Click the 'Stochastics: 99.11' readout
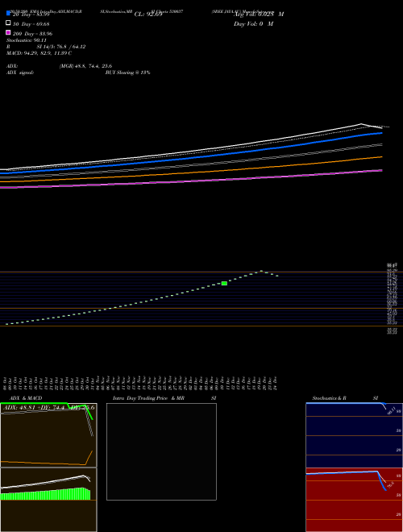 (x=27, y=40)
